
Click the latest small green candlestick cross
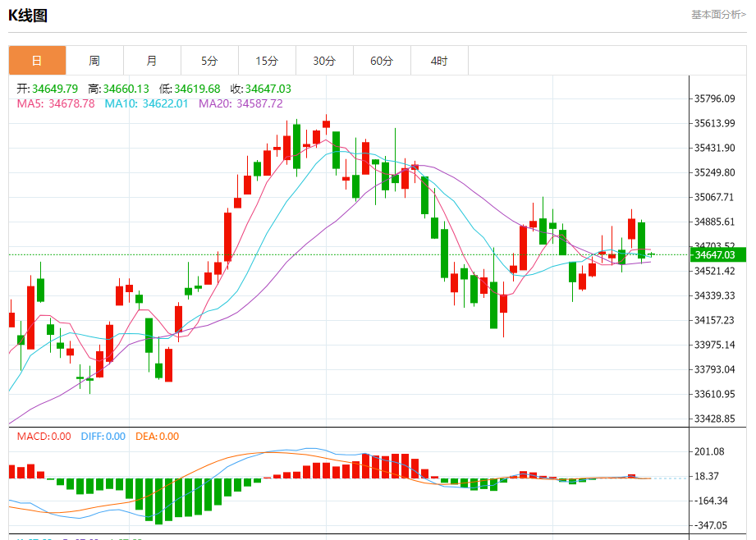click(x=652, y=254)
